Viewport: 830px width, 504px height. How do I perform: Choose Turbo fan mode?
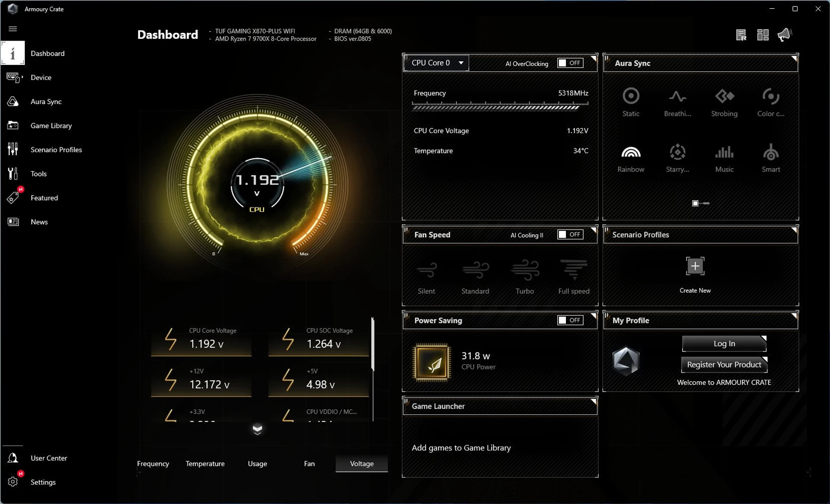point(525,277)
